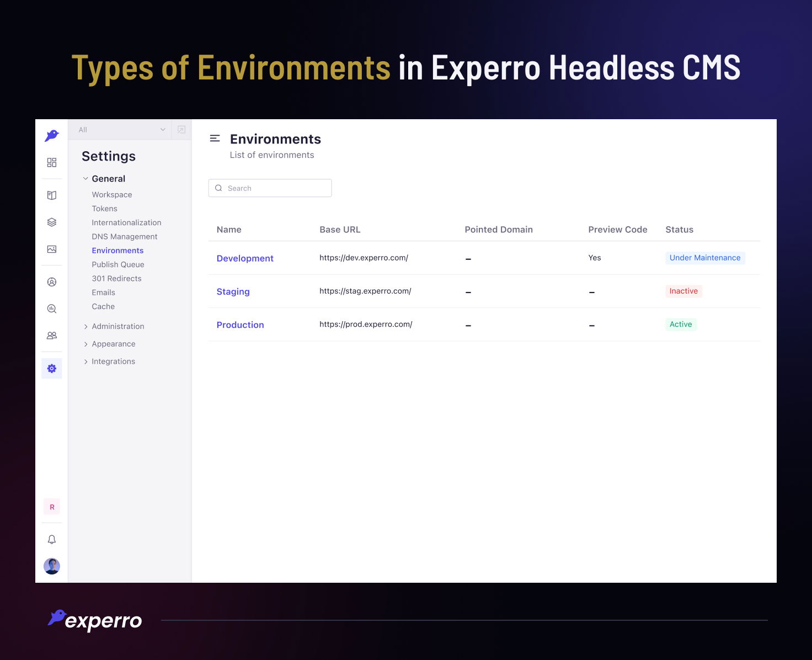812x660 pixels.
Task: Click the analytics search icon in sidebar
Action: (52, 308)
